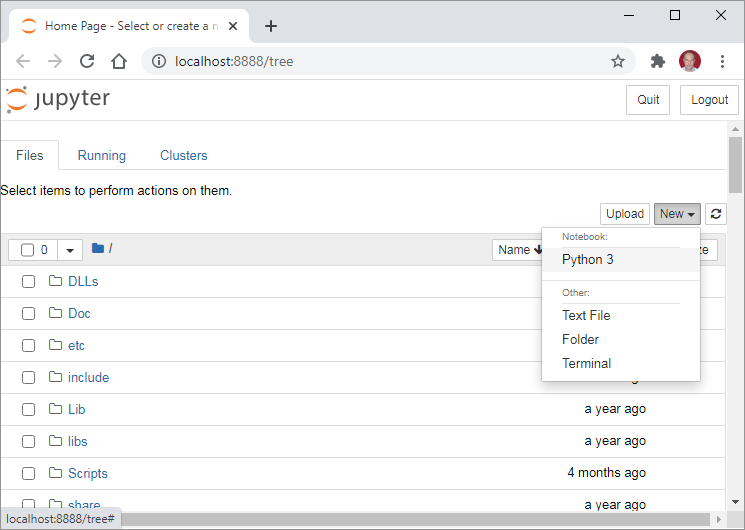Click the folder icon beside libs
The height and width of the screenshot is (530, 745).
[56, 441]
